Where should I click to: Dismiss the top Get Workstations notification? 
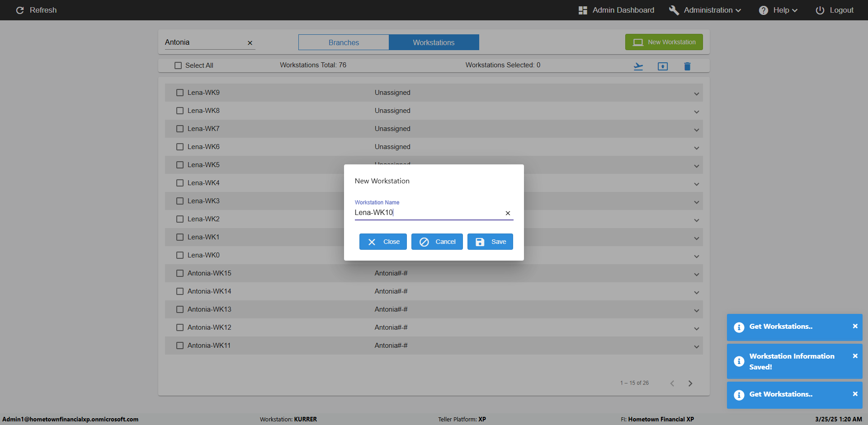pos(855,326)
